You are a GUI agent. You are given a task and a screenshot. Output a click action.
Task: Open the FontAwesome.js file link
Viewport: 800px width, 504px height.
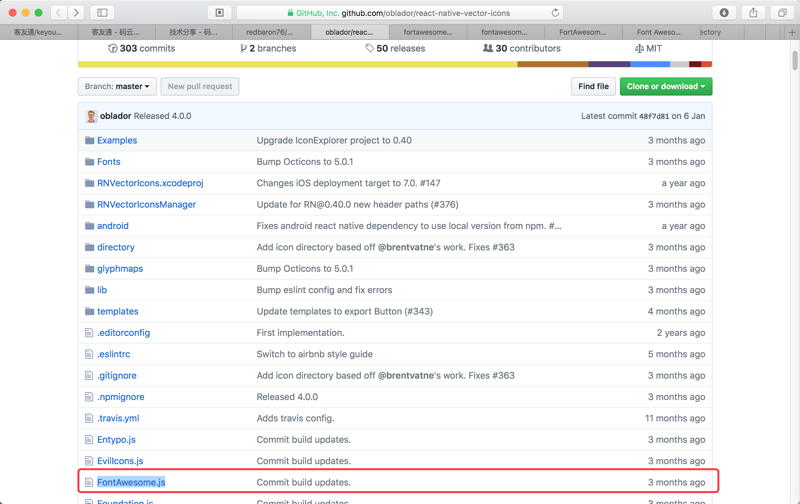pos(131,482)
